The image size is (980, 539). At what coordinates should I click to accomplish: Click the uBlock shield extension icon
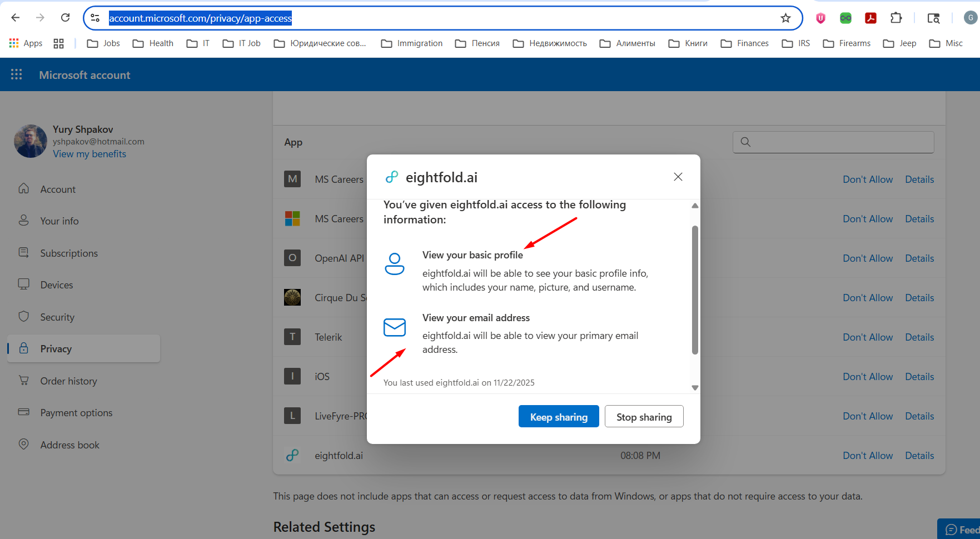point(820,18)
